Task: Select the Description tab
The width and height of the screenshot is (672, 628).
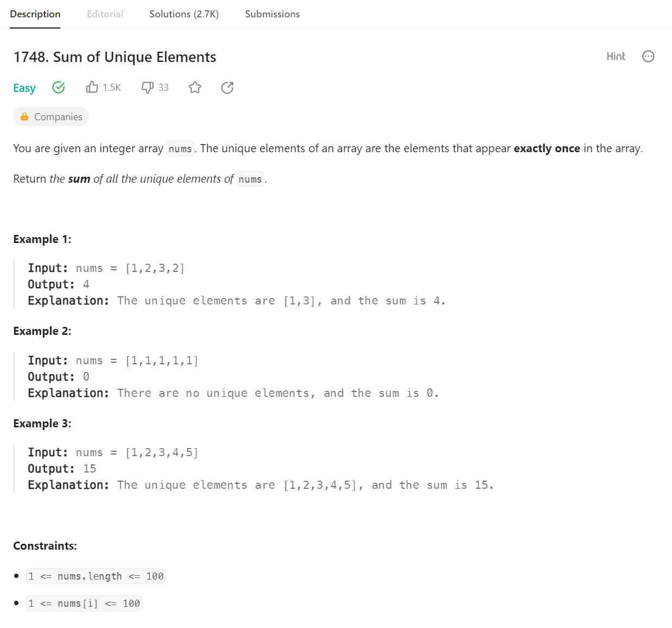Action: (35, 14)
